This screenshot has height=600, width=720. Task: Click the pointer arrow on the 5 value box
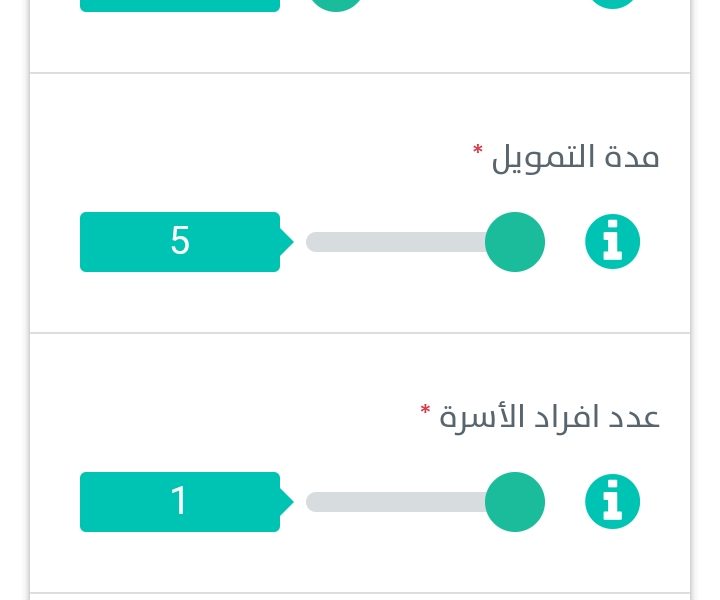coord(287,241)
